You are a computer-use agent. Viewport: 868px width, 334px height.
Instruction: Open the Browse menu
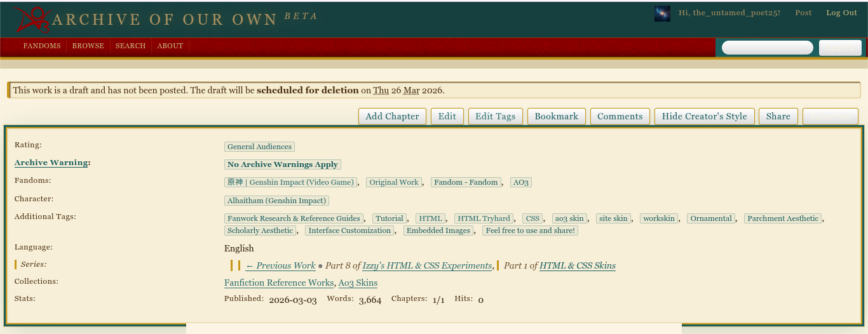coord(88,46)
